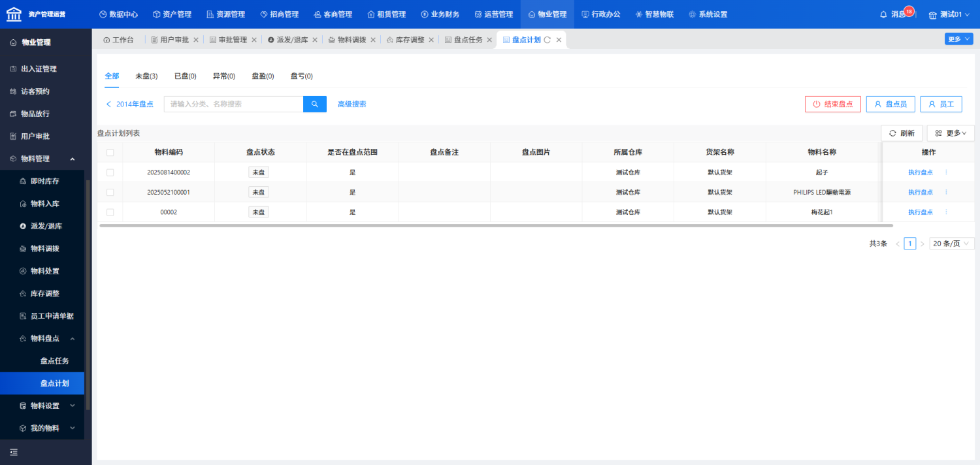Switch to the 未盘(3) filter tab

pos(146,76)
